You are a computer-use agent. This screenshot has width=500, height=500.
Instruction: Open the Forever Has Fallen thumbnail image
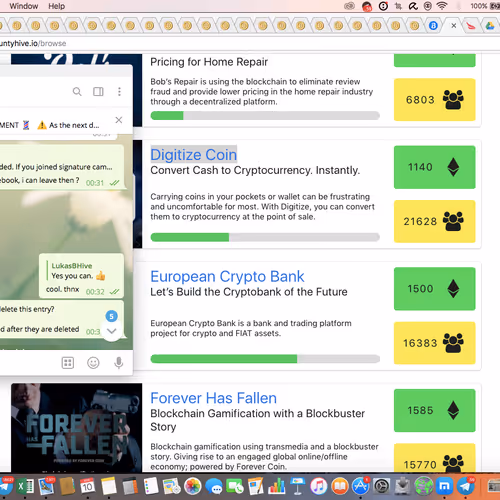[x=77, y=428]
